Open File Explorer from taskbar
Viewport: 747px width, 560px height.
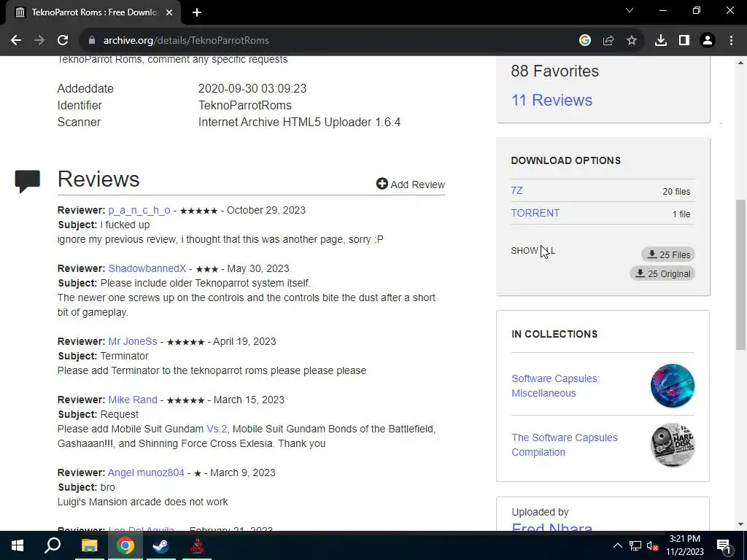pyautogui.click(x=89, y=545)
